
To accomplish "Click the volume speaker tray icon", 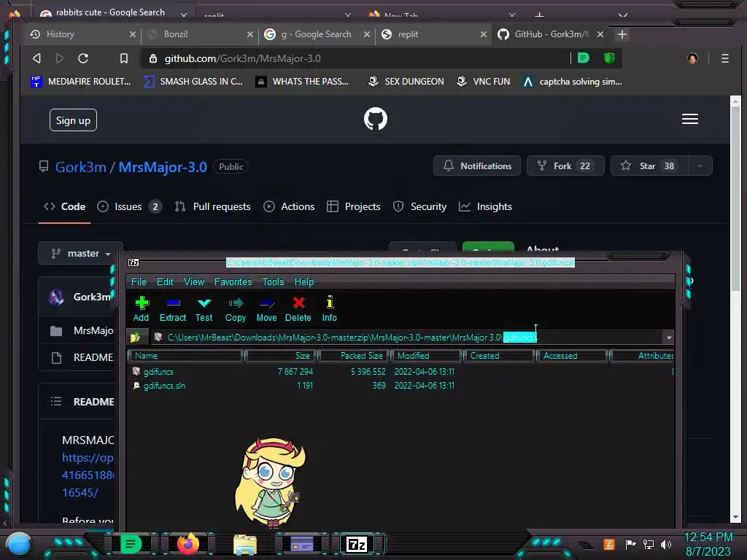I will coord(666,544).
